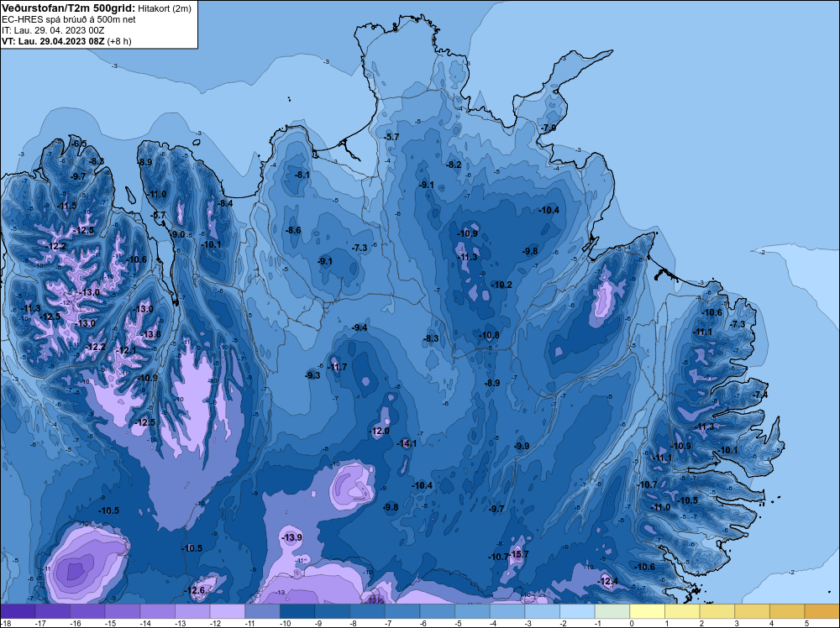The width and height of the screenshot is (840, 628).
Task: Click the legend swatch between -13 and -12
Action: click(x=192, y=611)
